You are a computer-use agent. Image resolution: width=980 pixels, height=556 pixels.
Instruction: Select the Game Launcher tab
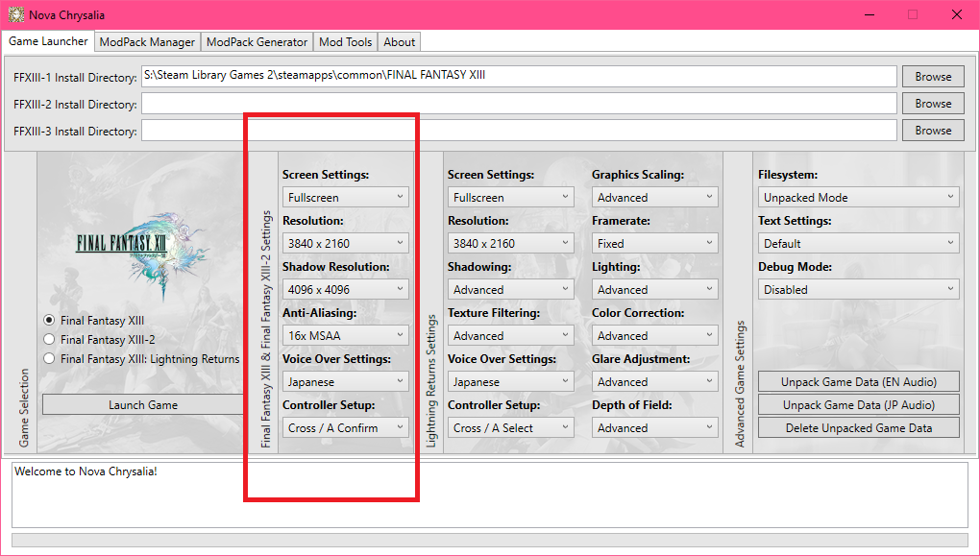[x=48, y=41]
